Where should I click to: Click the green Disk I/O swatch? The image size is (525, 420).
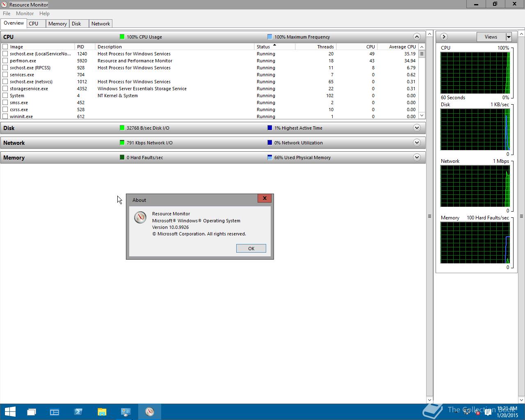(122, 128)
